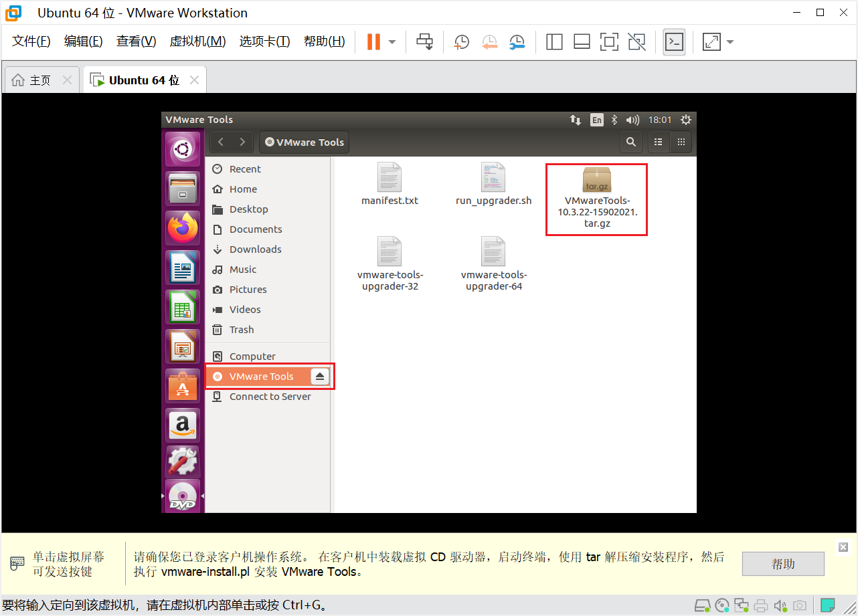Image resolution: width=858 pixels, height=616 pixels.
Task: Click the stretch guest display icon
Action: (x=711, y=41)
